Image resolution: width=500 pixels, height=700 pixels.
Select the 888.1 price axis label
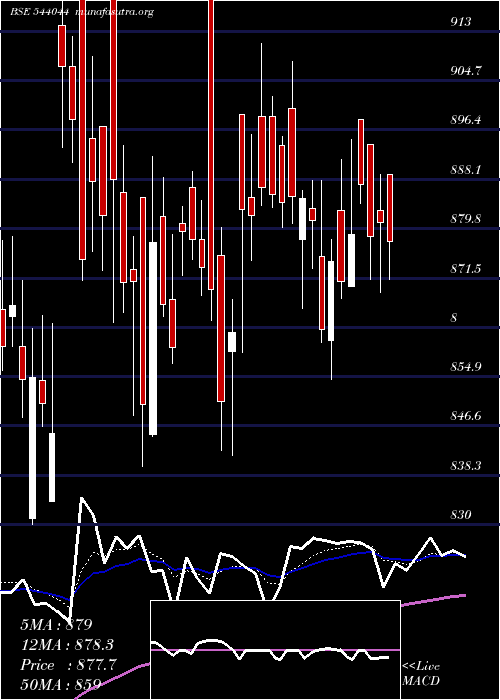466,170
